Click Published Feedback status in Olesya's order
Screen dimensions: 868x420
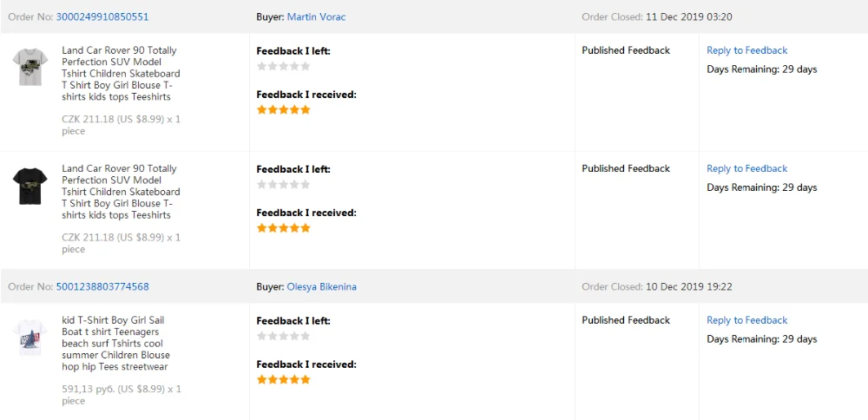coord(626,320)
